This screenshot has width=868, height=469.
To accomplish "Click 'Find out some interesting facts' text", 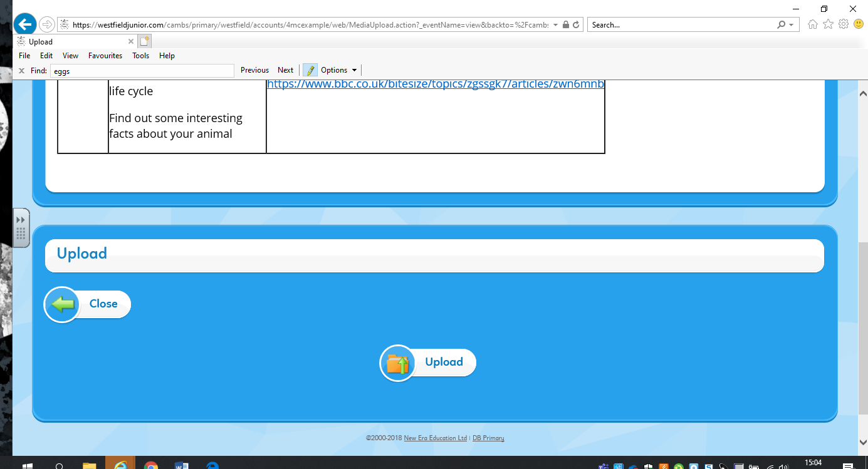I will click(175, 126).
